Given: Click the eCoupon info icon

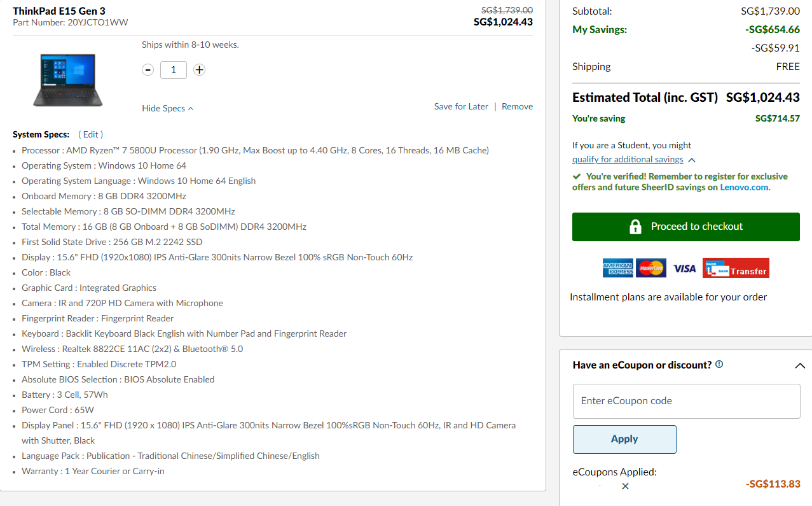Looking at the screenshot, I should tap(719, 365).
